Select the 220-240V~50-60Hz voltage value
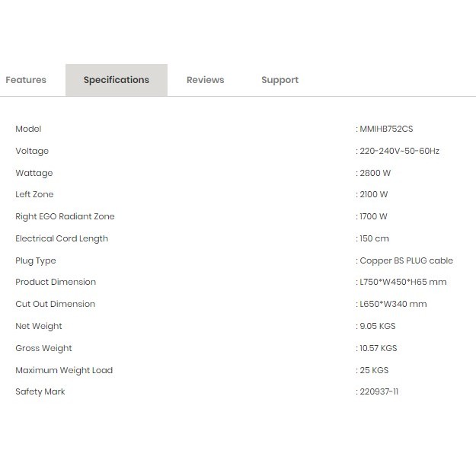 pyautogui.click(x=399, y=152)
